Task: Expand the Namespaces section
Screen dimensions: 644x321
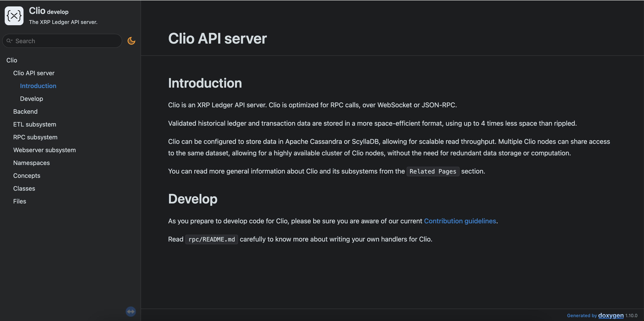Action: pos(31,163)
